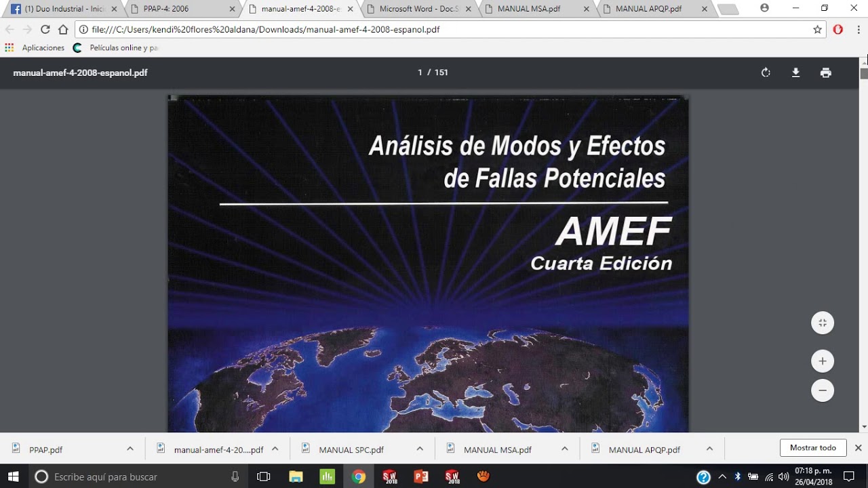Open PowerPoint from taskbar
This screenshot has height=488, width=868.
(x=421, y=476)
